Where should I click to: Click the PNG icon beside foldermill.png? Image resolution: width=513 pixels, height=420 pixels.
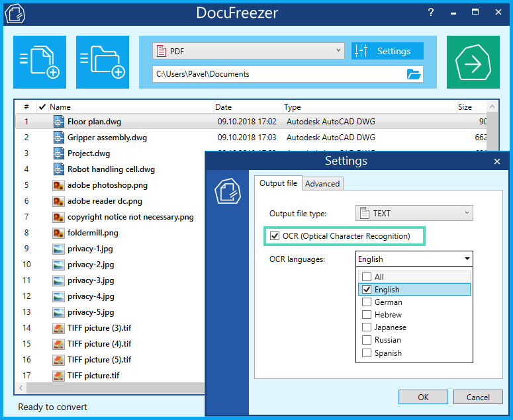(58, 233)
